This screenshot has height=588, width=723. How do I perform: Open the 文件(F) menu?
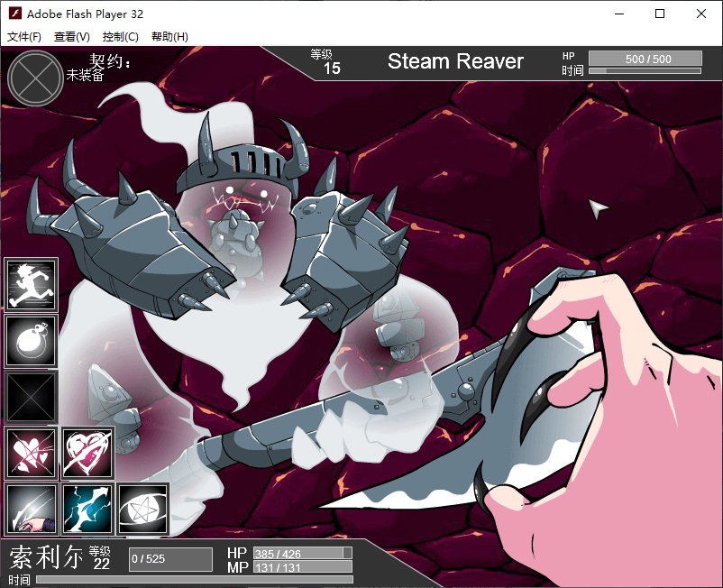click(24, 37)
